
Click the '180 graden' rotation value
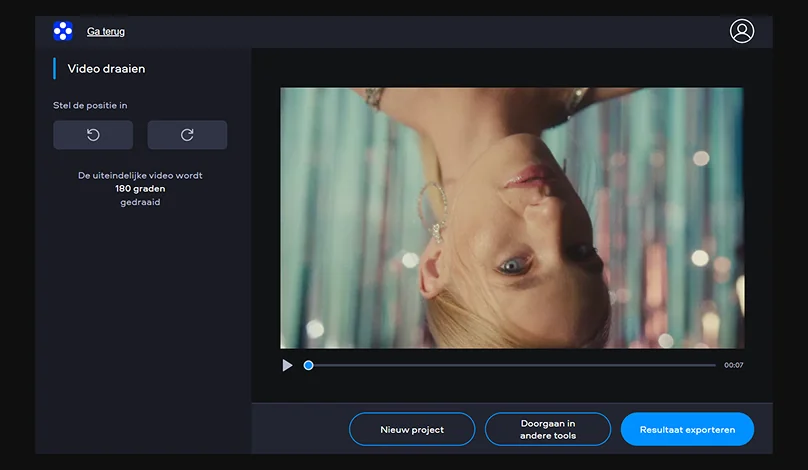pyautogui.click(x=140, y=188)
